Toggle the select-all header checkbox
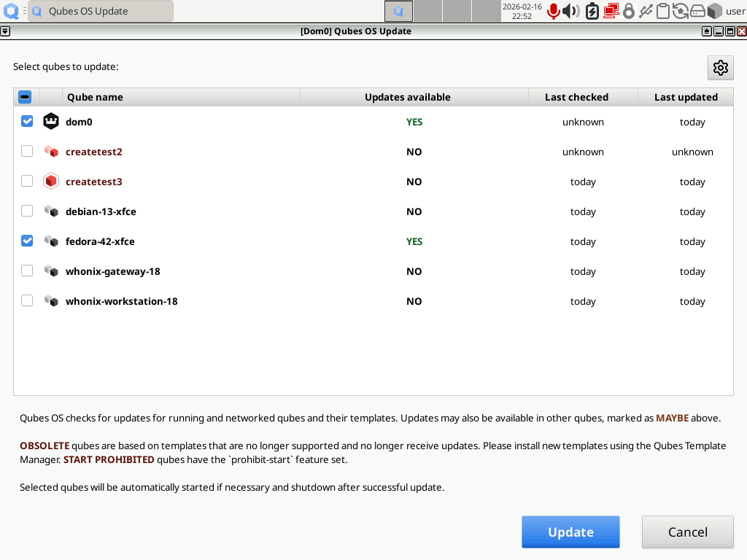 tap(25, 97)
